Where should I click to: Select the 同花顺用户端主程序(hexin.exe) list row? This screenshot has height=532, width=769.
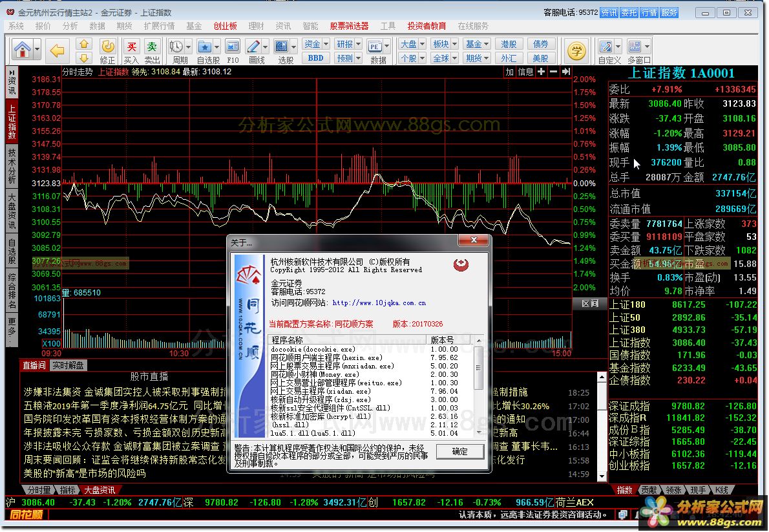pyautogui.click(x=370, y=357)
